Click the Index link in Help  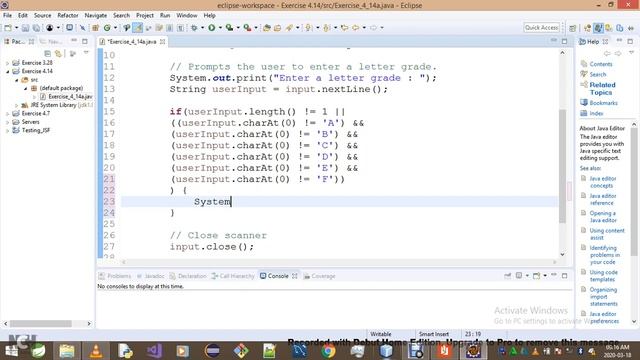click(596, 113)
